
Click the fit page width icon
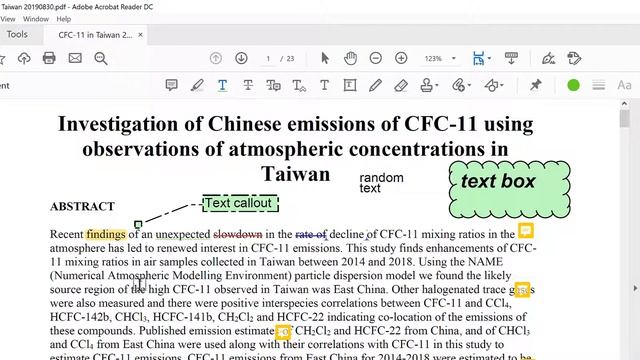478,58
